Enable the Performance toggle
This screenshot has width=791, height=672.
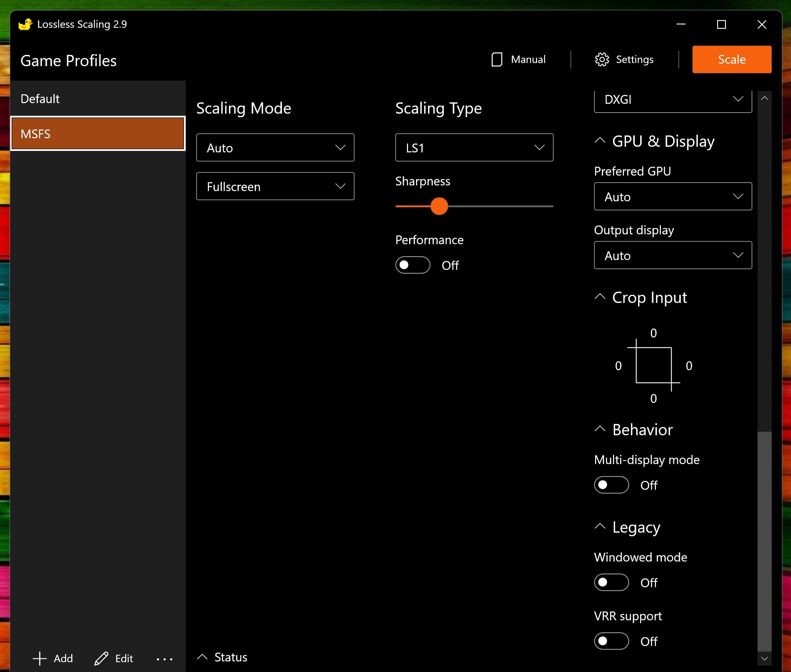[x=412, y=265]
